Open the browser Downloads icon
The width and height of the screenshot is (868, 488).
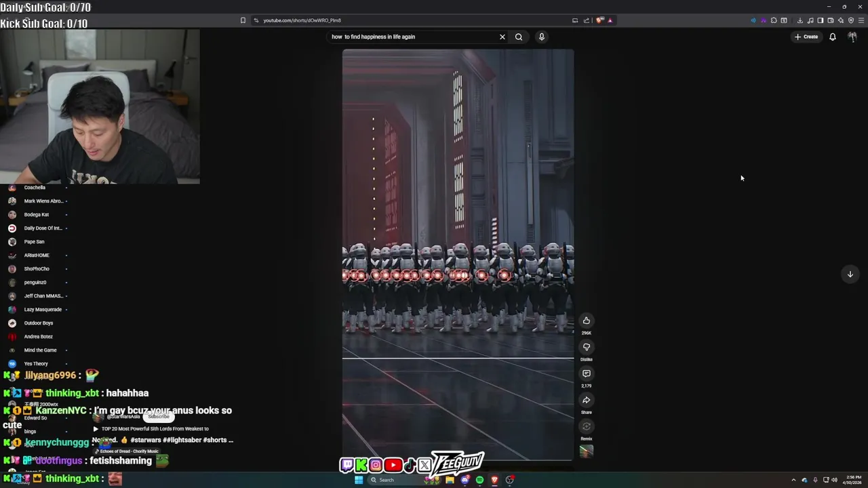[x=800, y=20]
